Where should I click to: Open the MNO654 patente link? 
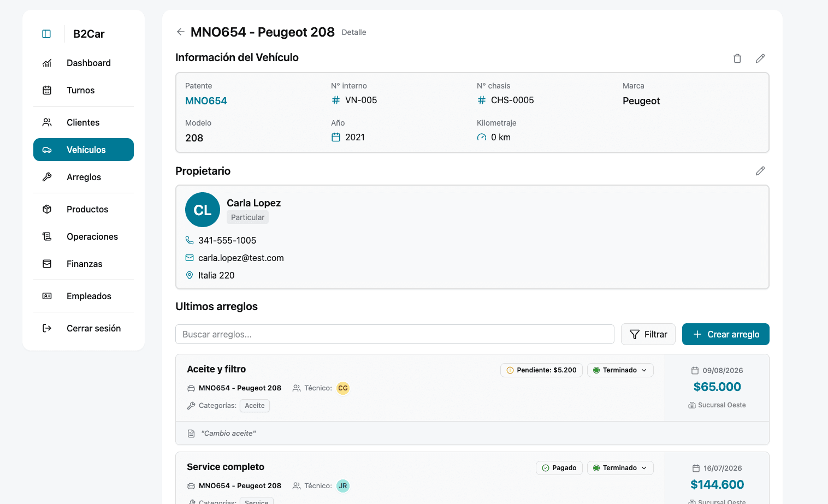click(206, 101)
